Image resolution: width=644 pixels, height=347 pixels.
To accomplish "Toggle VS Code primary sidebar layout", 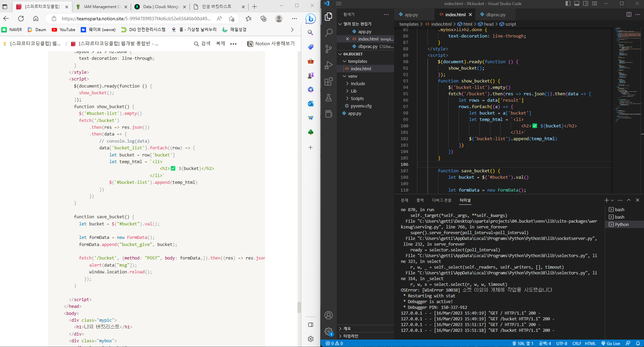I will (568, 3).
